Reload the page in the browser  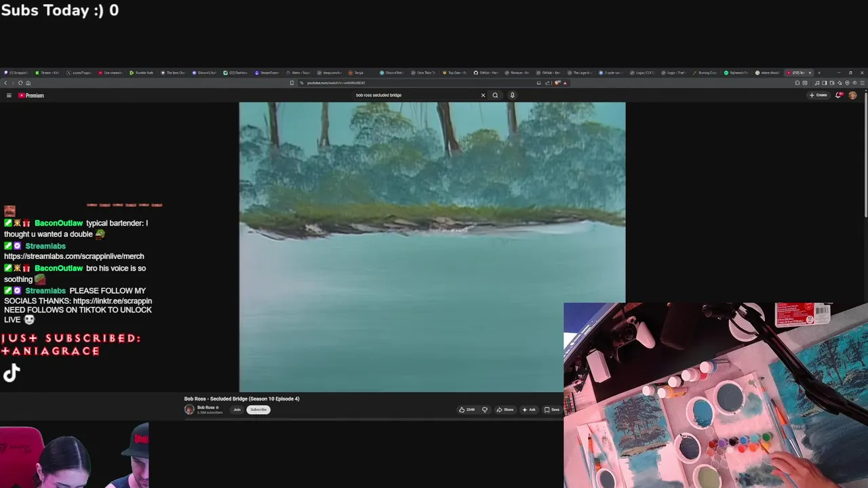(x=20, y=83)
